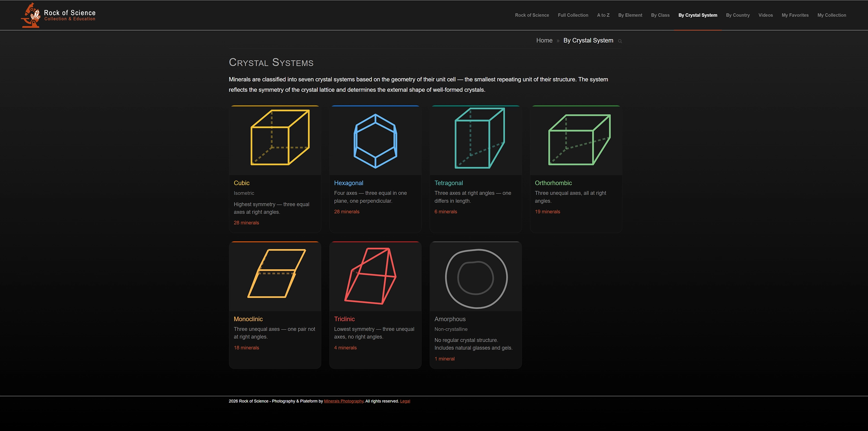Select the By Crystal System nav tab
This screenshot has height=431, width=868.
tap(698, 15)
